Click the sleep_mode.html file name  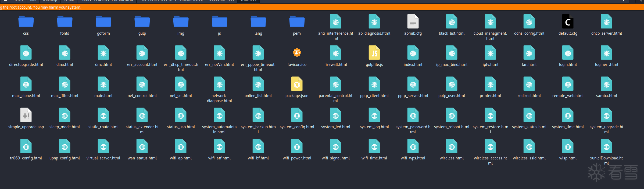(x=65, y=127)
